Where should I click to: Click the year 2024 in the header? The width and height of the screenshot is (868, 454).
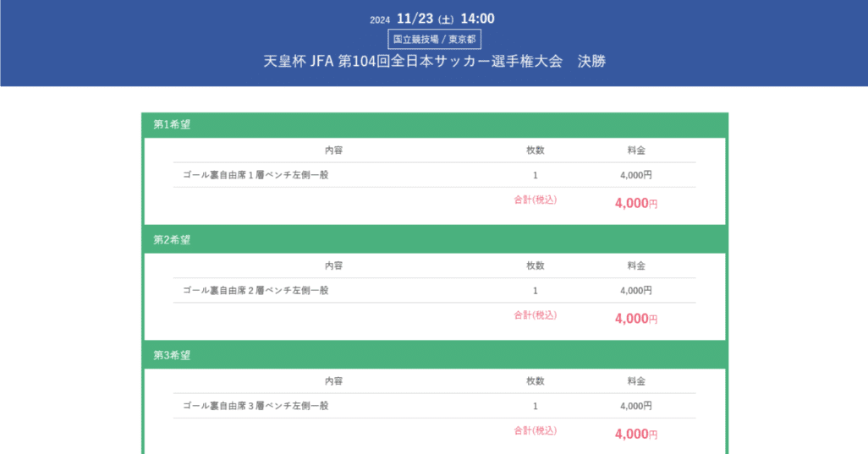(379, 20)
